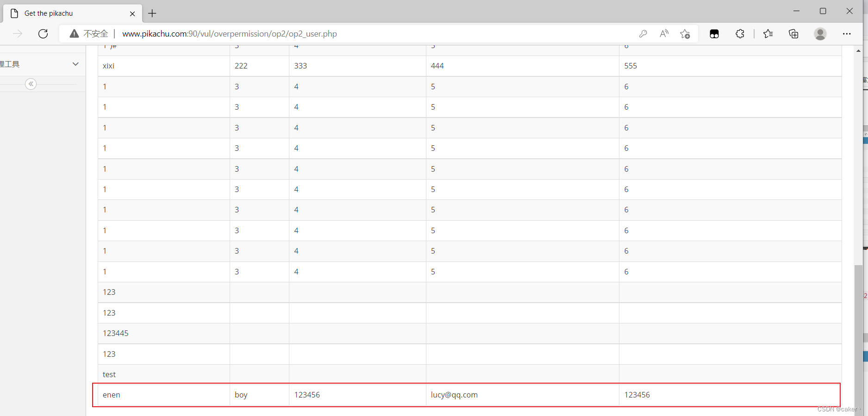The image size is (868, 416).
Task: Focus the address bar URL
Action: pos(230,34)
